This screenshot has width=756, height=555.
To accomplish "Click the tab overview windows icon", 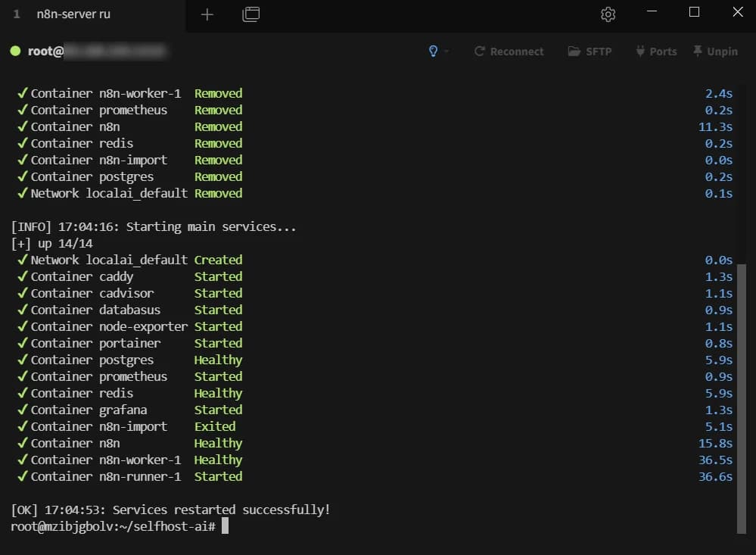I will [x=250, y=14].
